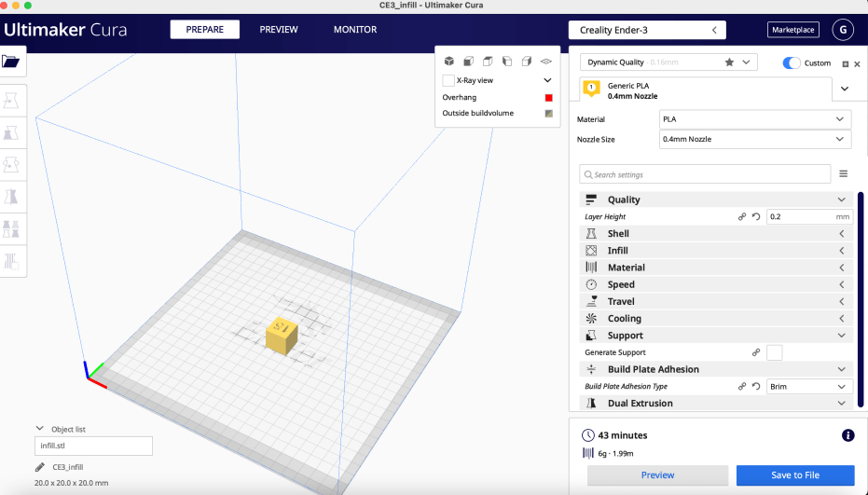
Task: Check the Generate Support checkbox
Action: click(x=775, y=352)
